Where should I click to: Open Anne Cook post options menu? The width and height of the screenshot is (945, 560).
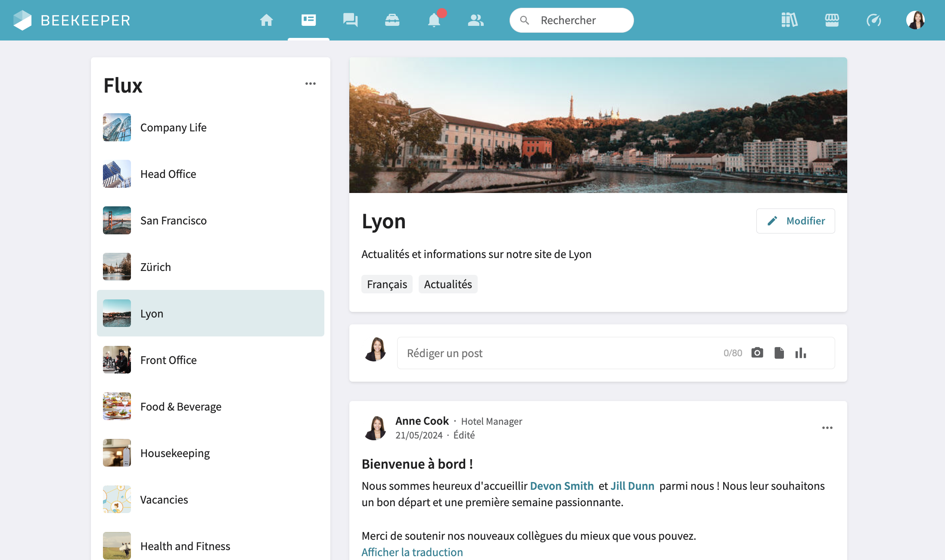(x=827, y=428)
